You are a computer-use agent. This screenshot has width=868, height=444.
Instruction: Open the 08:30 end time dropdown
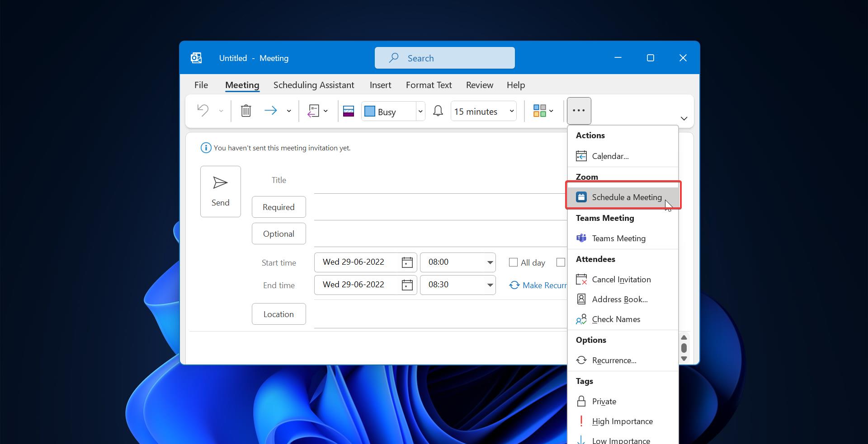[x=490, y=285]
